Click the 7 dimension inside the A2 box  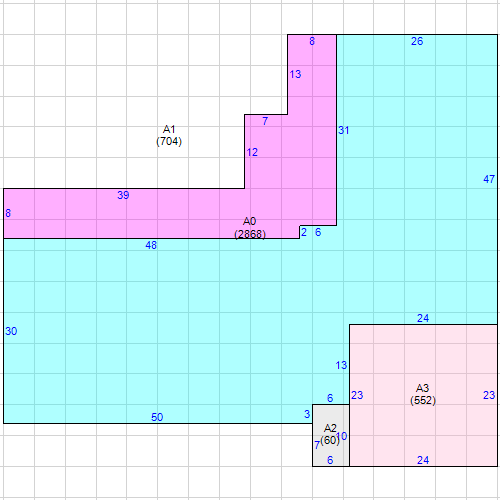coord(317,445)
